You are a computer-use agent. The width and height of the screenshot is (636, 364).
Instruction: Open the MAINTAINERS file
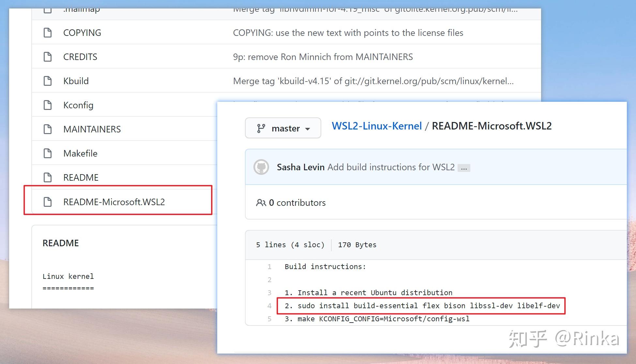92,129
